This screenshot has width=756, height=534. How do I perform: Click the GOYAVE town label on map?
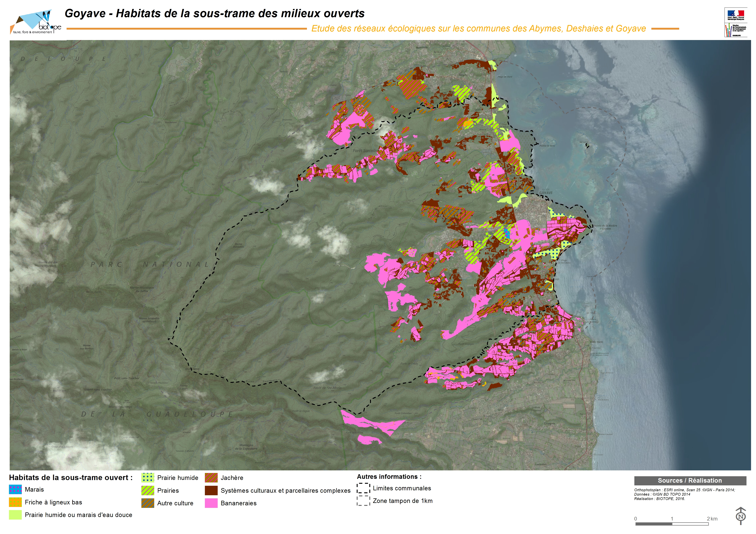coord(546,193)
